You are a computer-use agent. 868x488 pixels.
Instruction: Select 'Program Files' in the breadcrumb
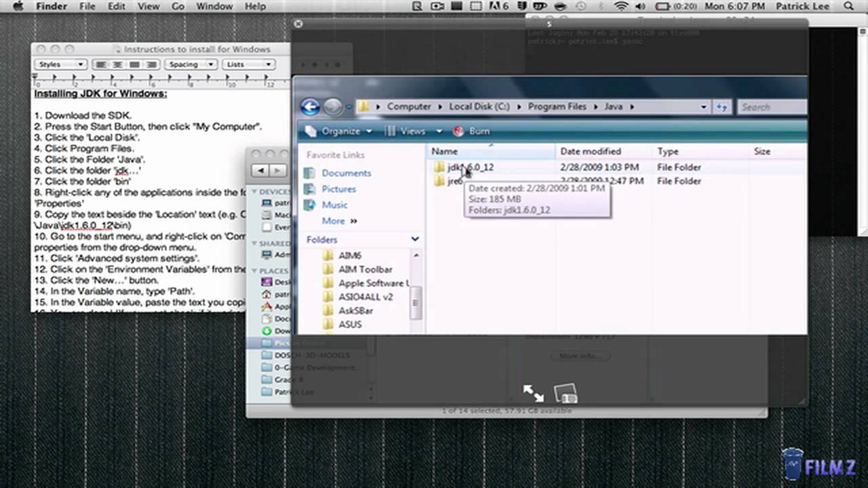click(557, 106)
